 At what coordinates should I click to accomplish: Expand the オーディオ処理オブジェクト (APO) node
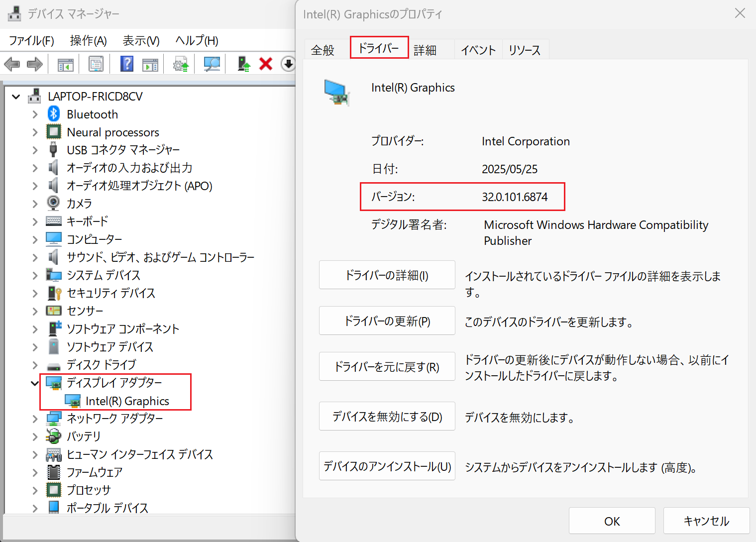35,186
